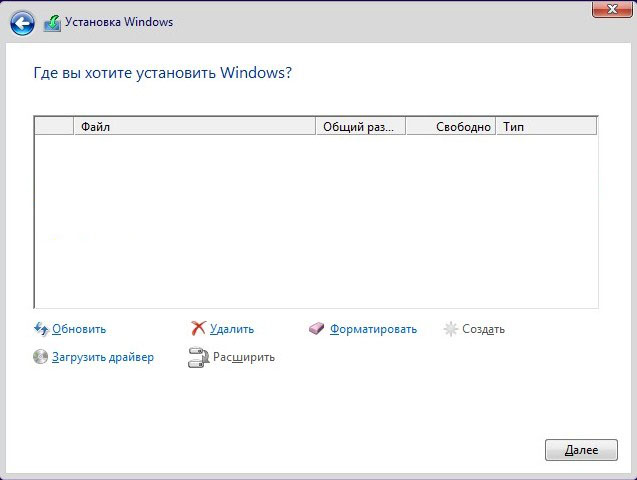
Task: Click the back arrow button
Action: 22,23
